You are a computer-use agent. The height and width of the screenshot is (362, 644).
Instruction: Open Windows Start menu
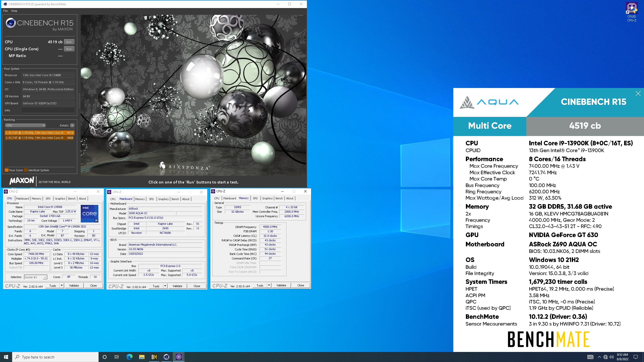[x=6, y=357]
